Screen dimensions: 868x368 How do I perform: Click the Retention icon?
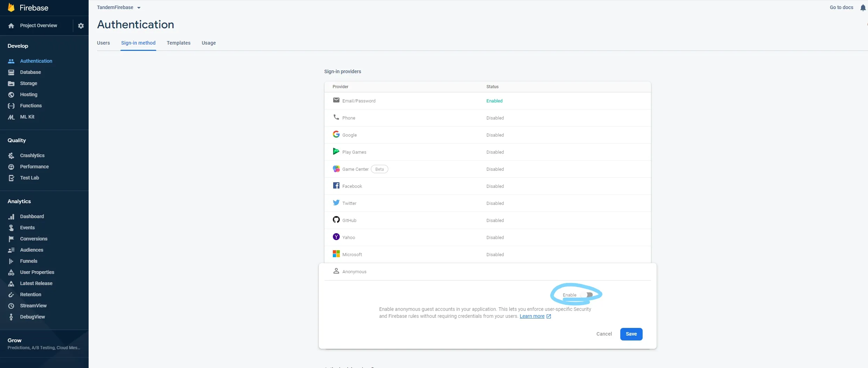click(x=11, y=294)
